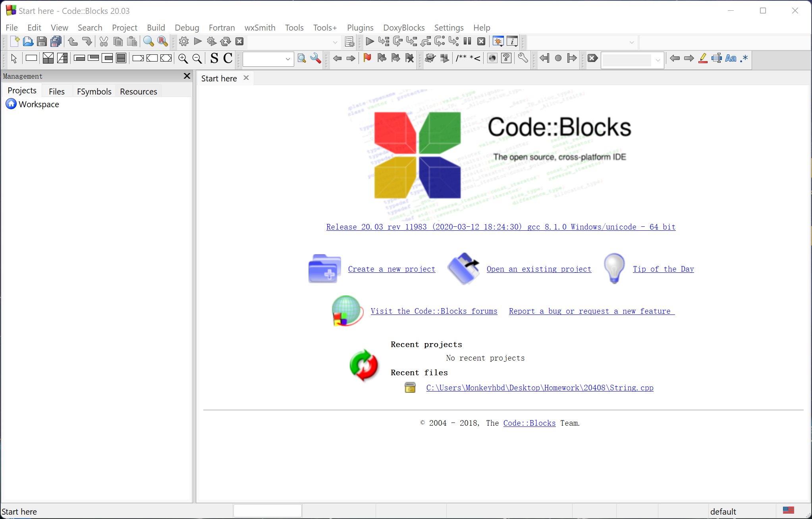Click the Replace magnifier icon with R
This screenshot has width=812, height=519.
(162, 41)
